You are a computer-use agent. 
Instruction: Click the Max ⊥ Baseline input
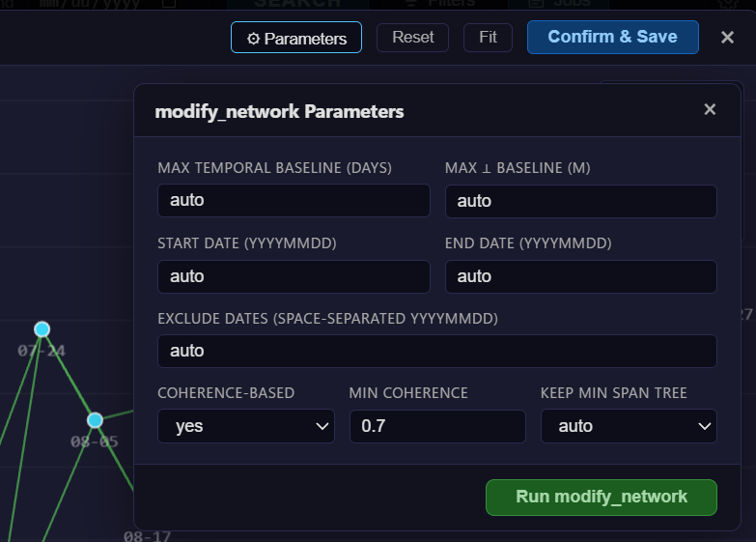point(580,201)
